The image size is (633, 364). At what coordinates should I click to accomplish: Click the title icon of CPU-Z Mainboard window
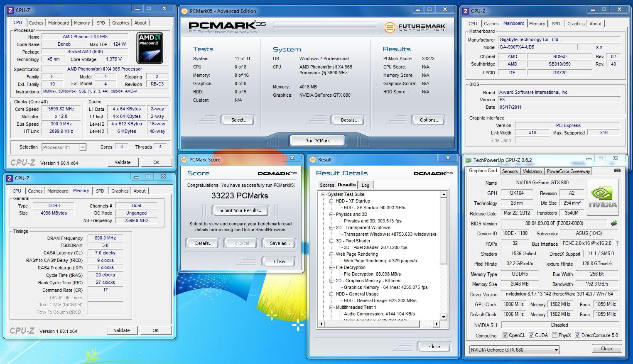point(466,11)
